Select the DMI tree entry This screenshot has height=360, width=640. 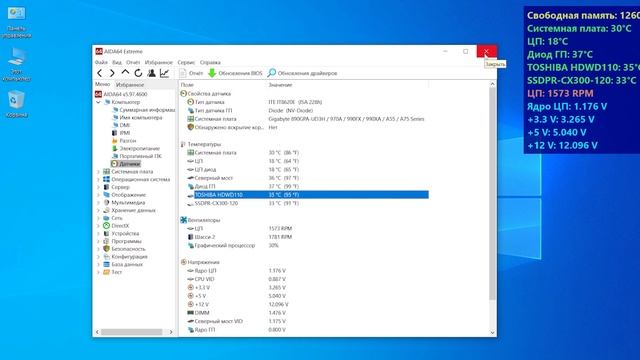click(121, 125)
